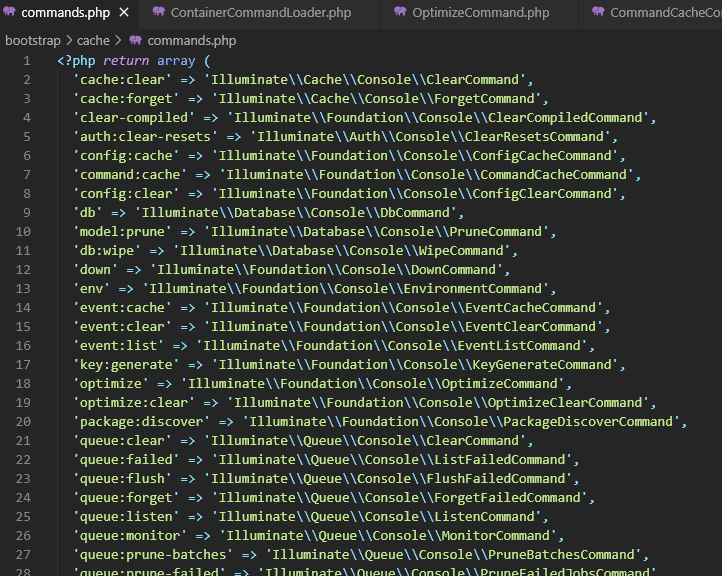Click the 'db' key on line 9

87,213
